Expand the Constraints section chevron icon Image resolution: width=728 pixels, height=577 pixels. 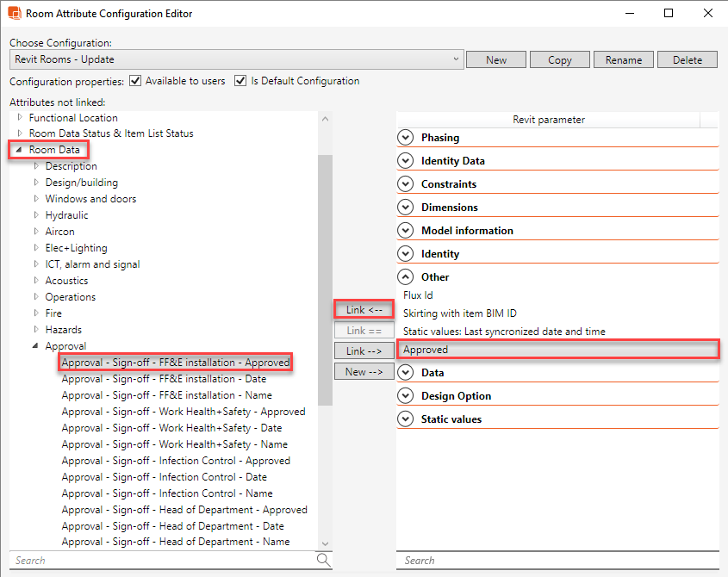click(405, 183)
